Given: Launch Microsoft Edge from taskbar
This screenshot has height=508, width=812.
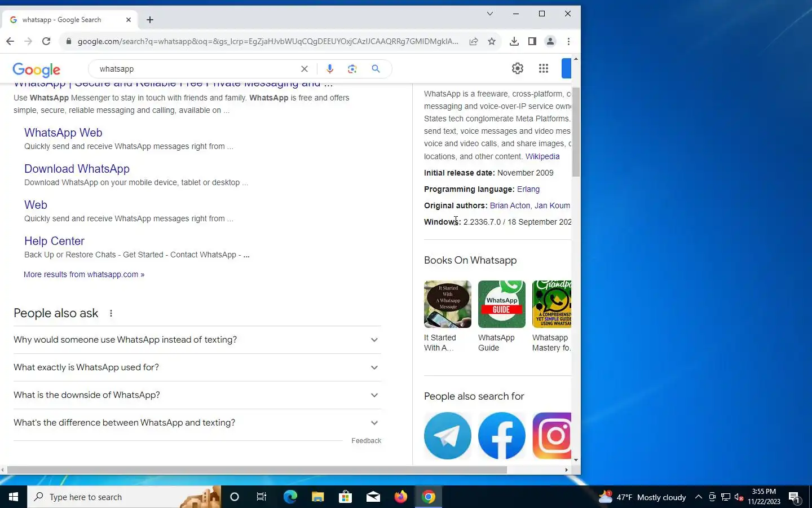Looking at the screenshot, I should tap(290, 497).
